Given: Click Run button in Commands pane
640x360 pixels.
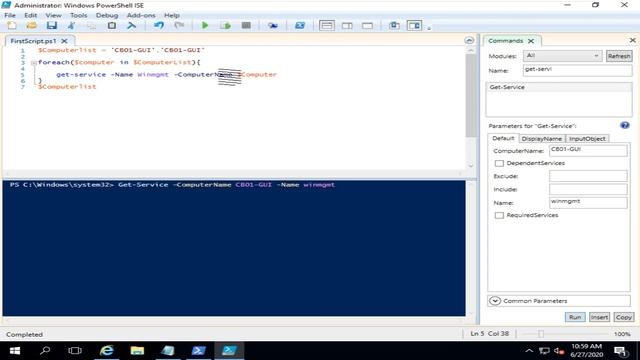Looking at the screenshot, I should [575, 317].
